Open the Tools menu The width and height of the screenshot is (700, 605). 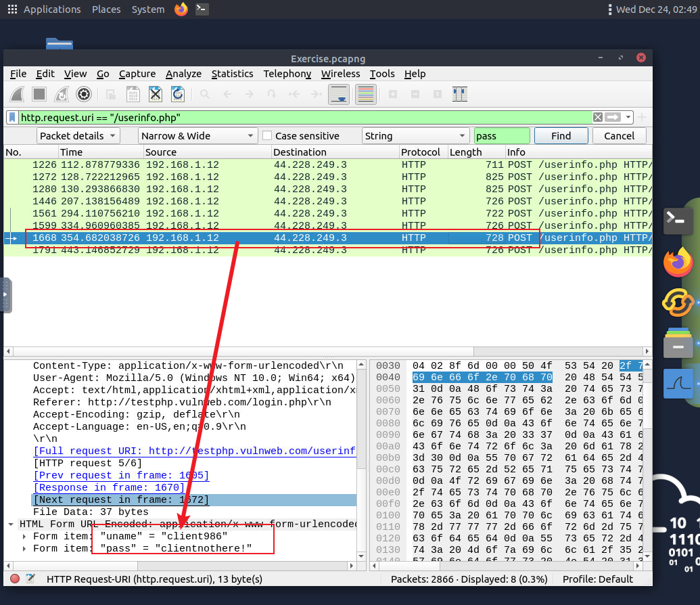(x=382, y=74)
